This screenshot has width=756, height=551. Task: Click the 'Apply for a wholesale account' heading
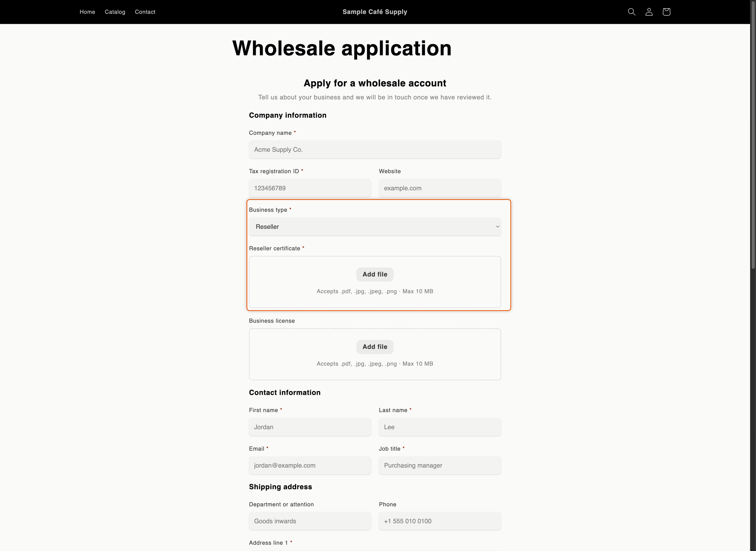pyautogui.click(x=375, y=83)
